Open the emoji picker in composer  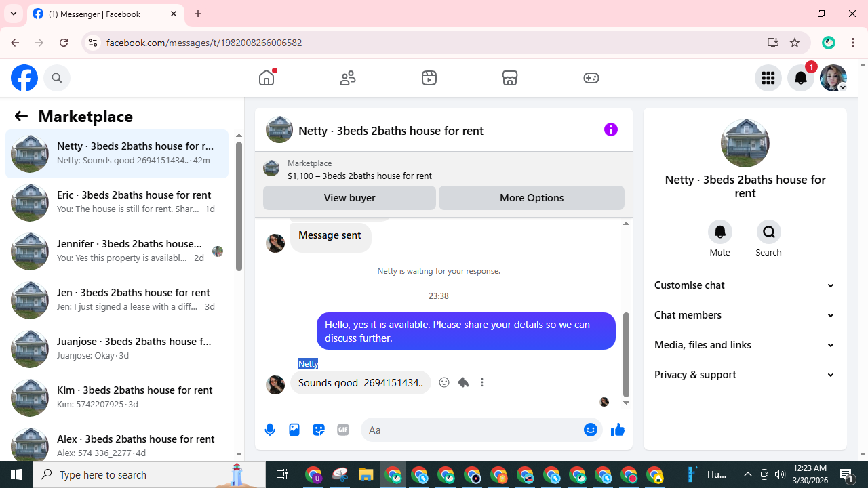pos(591,430)
